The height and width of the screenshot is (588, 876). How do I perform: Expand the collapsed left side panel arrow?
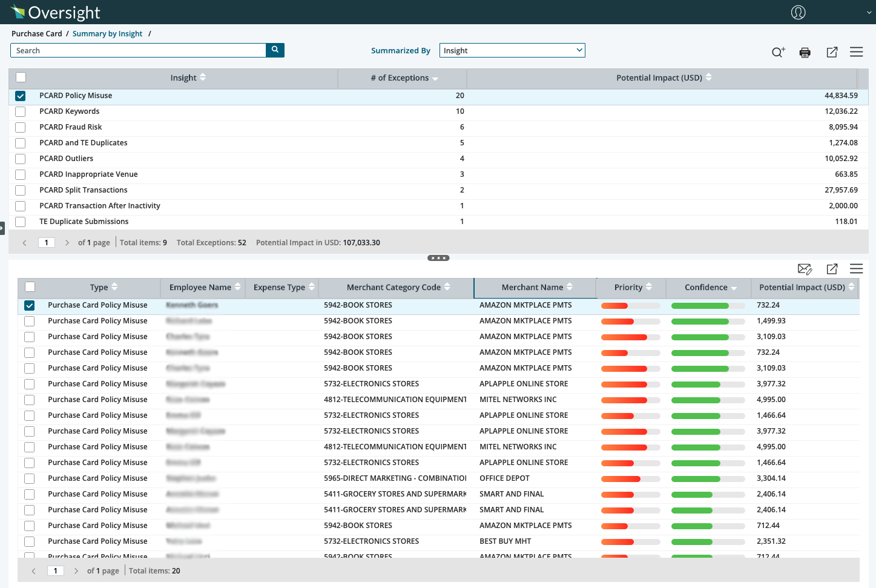coord(2,228)
